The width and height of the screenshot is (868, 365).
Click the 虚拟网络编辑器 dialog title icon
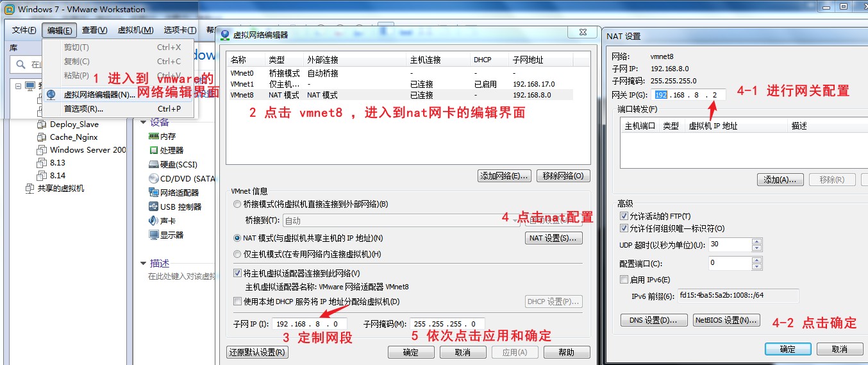coord(226,35)
